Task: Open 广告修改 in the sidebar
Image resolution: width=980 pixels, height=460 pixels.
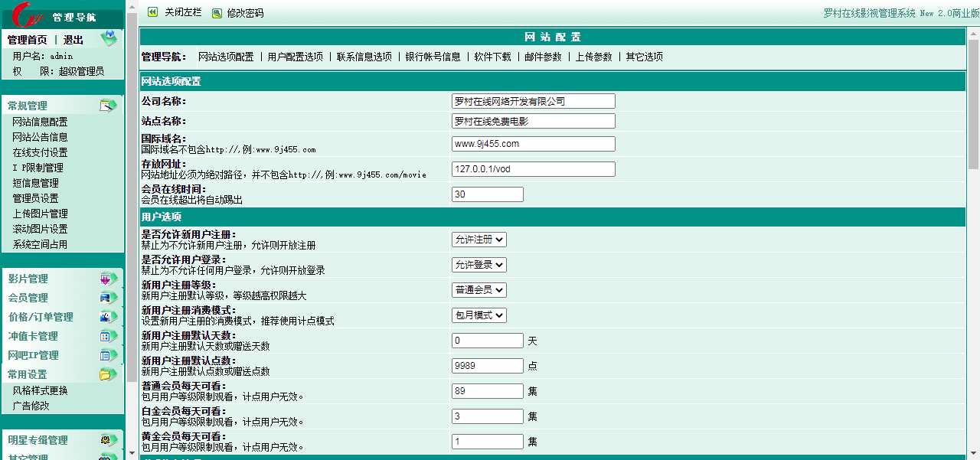Action: click(31, 406)
